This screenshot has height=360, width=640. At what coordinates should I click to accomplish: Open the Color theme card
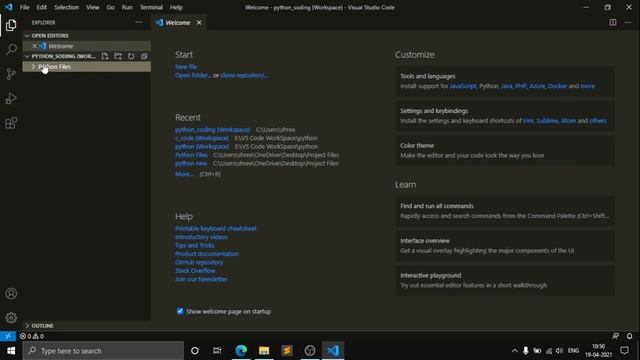pos(505,150)
